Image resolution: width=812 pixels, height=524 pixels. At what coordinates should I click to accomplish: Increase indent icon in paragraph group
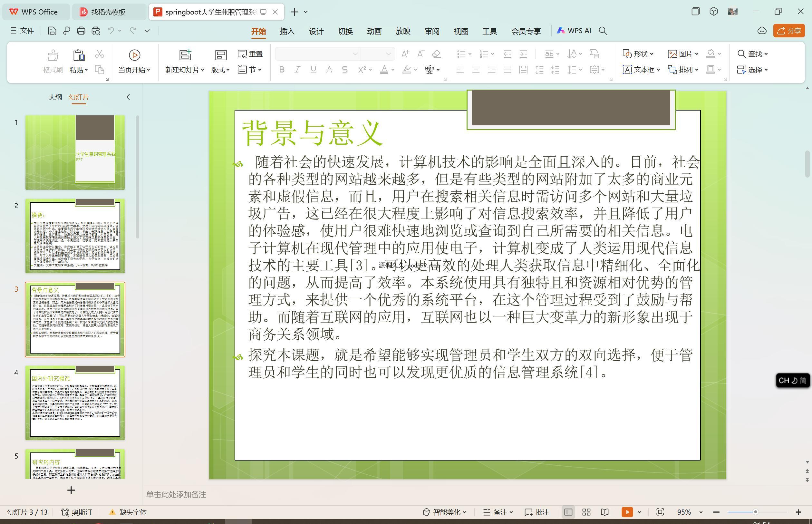pyautogui.click(x=523, y=54)
